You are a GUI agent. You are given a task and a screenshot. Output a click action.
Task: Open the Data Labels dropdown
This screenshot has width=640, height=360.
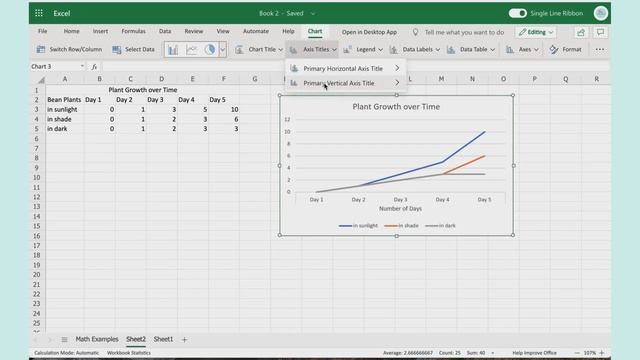[x=414, y=49]
